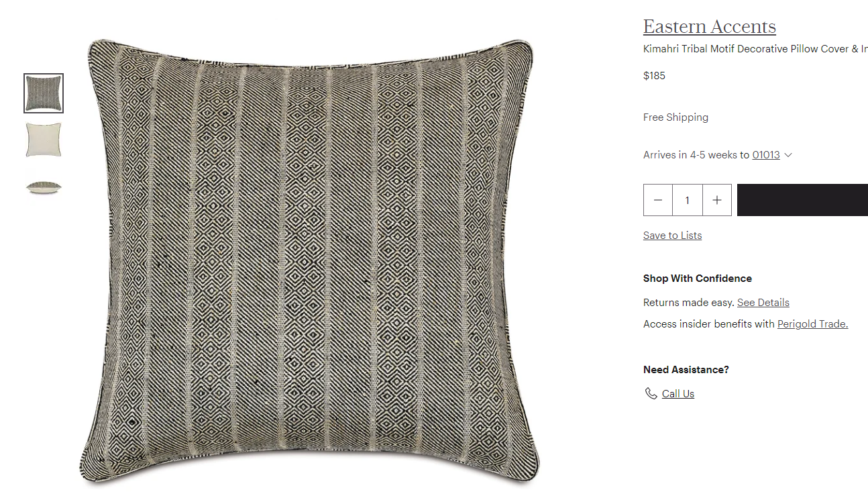Click the main pillow product image
The width and height of the screenshot is (868, 500).
(x=312, y=260)
